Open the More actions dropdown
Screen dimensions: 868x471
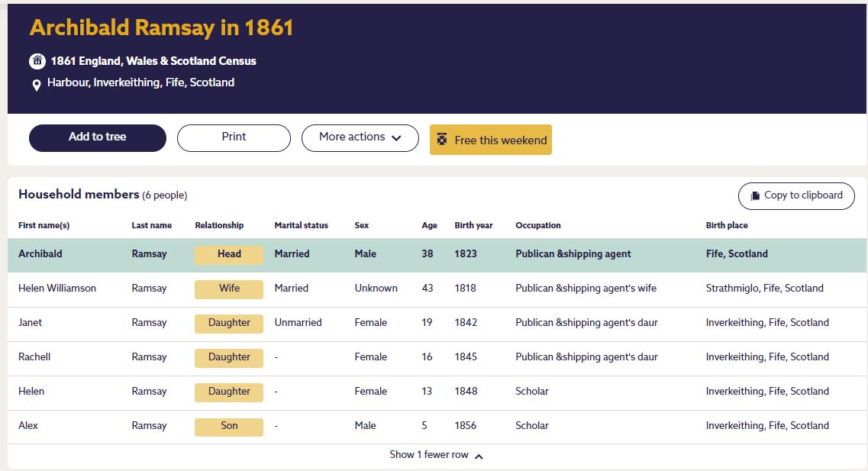click(x=360, y=137)
